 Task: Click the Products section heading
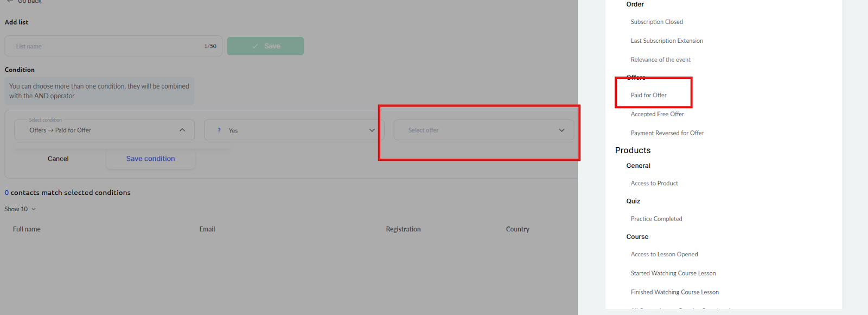(633, 150)
